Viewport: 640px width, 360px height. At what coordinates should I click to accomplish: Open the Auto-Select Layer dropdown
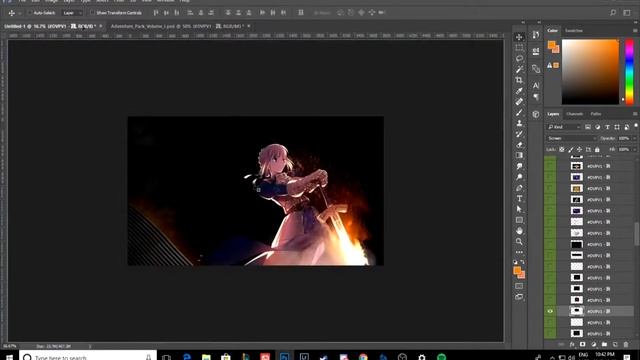tap(72, 13)
